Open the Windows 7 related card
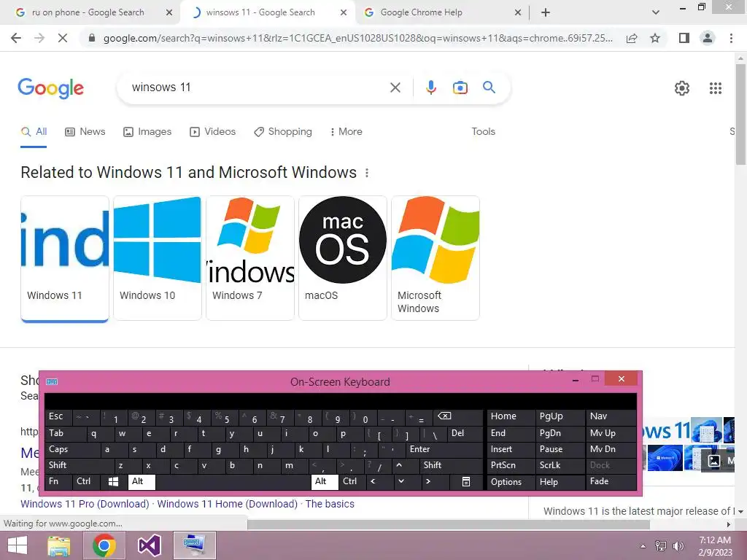 (x=250, y=257)
